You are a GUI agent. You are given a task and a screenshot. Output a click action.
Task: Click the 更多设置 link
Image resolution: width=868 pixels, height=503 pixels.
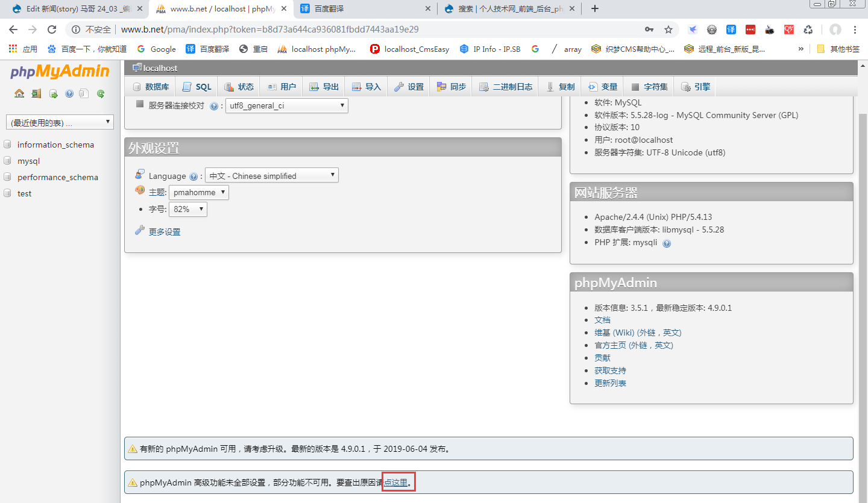(165, 232)
